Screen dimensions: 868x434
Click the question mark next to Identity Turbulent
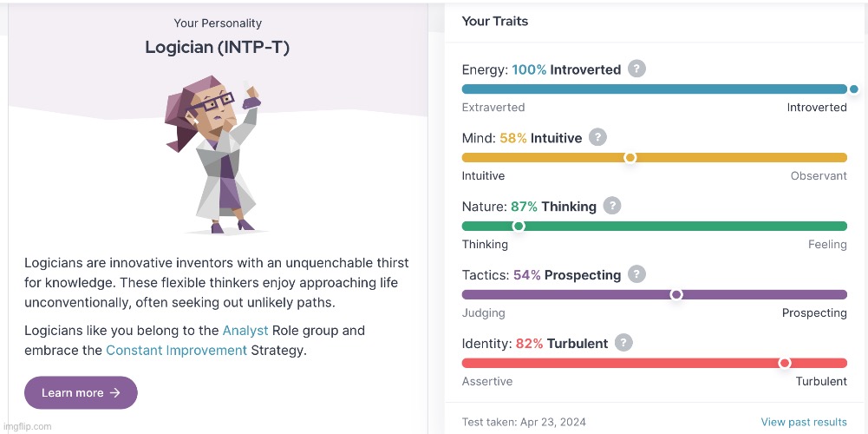click(623, 343)
